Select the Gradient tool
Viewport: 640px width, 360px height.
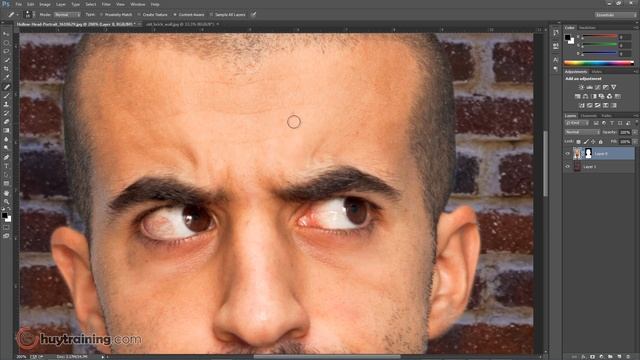tap(7, 131)
